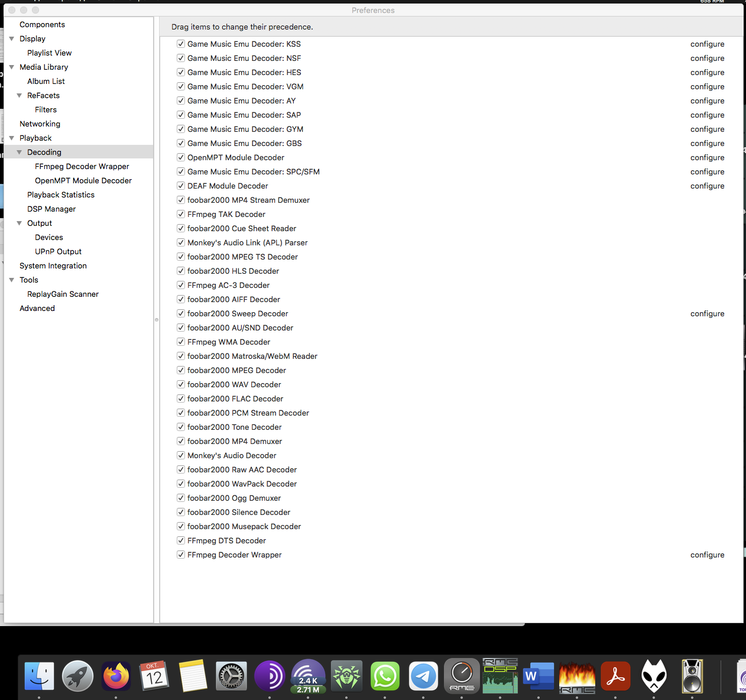This screenshot has height=700, width=746.
Task: Collapse the Output tree node
Action: tap(19, 223)
